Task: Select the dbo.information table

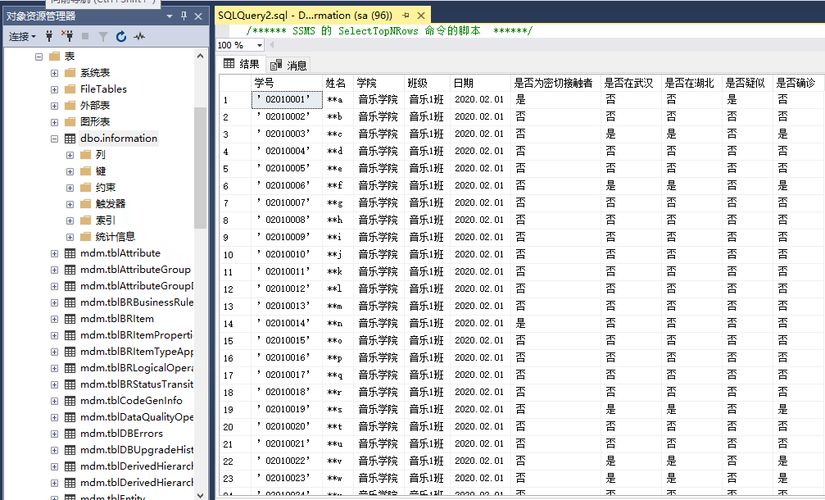Action: point(118,138)
